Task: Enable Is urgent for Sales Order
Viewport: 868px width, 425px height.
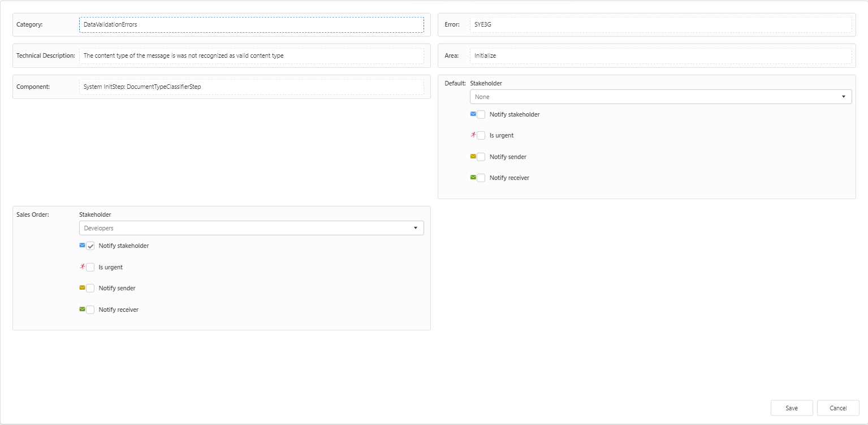Action: [x=90, y=267]
